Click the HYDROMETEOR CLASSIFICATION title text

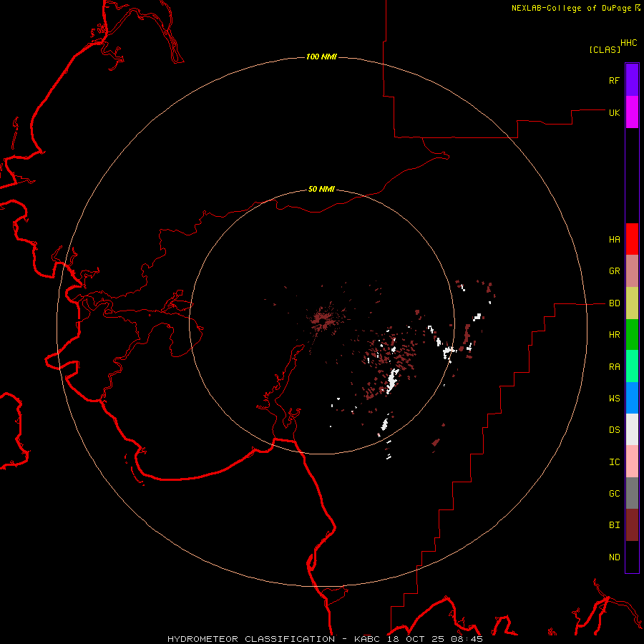point(251,639)
